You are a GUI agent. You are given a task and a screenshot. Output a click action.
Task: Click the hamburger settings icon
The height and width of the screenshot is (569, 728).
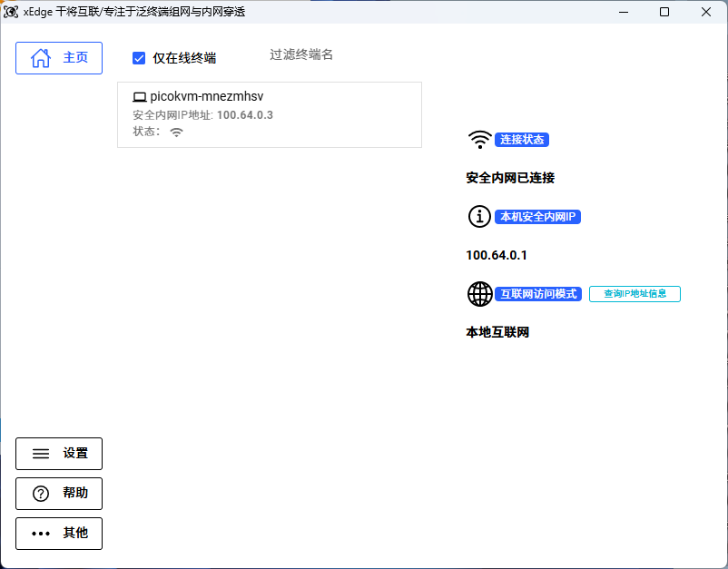pyautogui.click(x=41, y=454)
